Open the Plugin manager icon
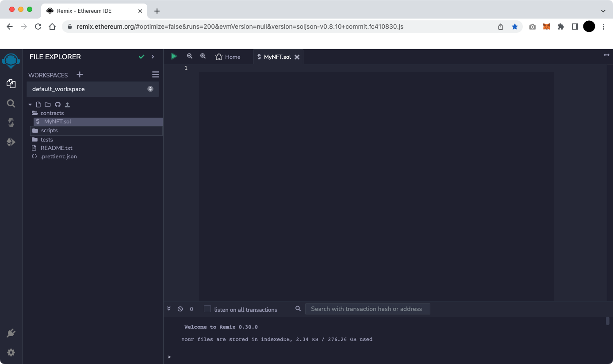Image resolution: width=613 pixels, height=364 pixels. point(11,333)
